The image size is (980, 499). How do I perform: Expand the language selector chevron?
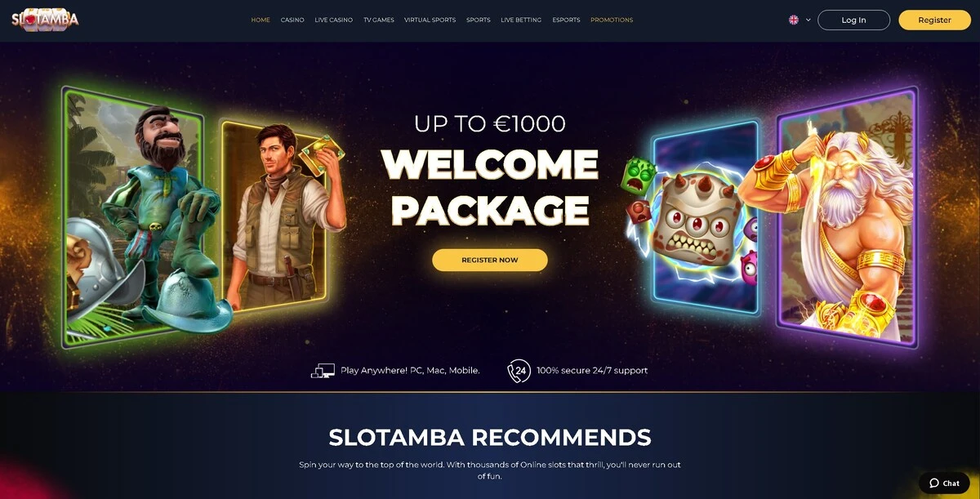click(x=808, y=20)
